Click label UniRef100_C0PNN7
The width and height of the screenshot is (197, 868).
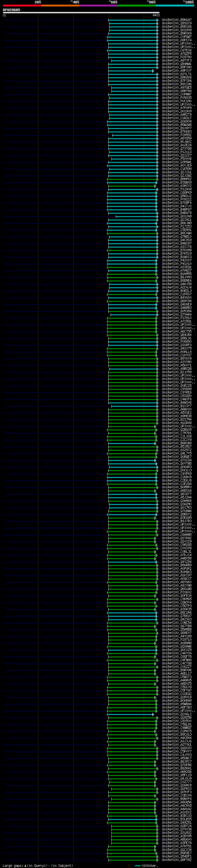click(x=177, y=94)
